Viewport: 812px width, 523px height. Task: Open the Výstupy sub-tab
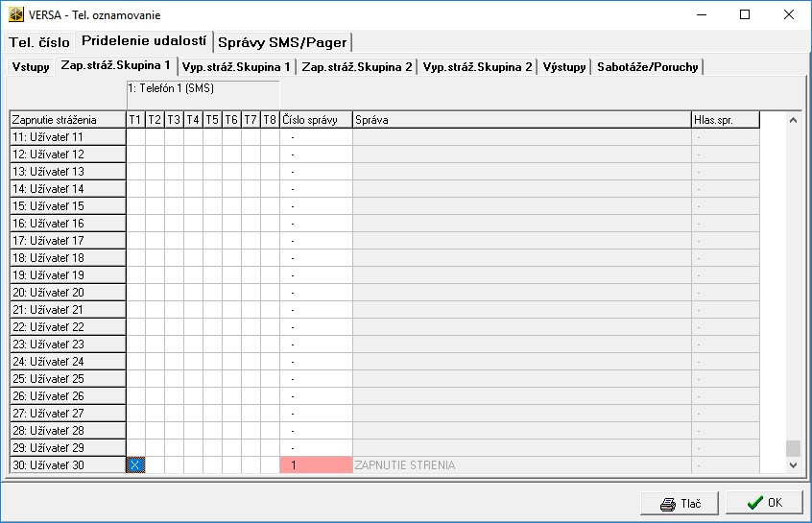click(564, 67)
